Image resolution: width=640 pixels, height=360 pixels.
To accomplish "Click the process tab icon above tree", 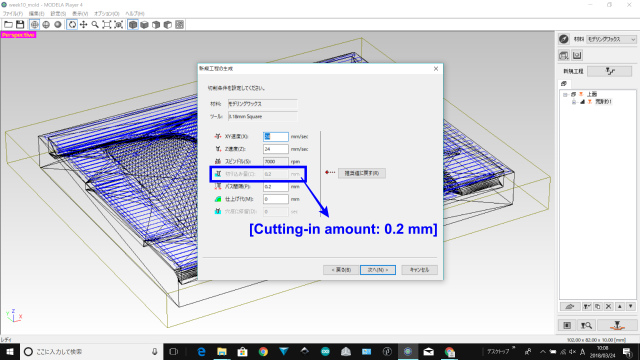I will (564, 84).
